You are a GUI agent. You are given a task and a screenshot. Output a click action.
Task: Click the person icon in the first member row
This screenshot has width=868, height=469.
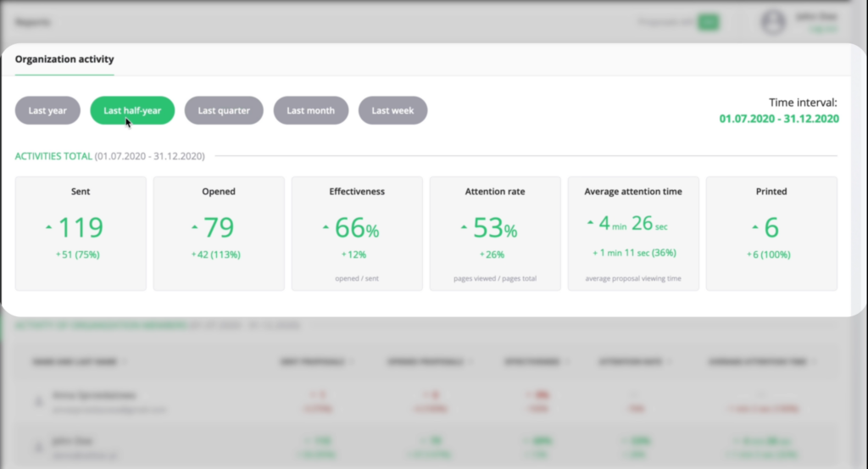point(36,400)
